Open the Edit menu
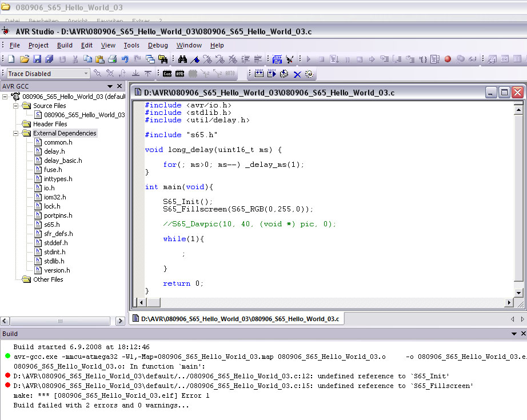 [86, 45]
